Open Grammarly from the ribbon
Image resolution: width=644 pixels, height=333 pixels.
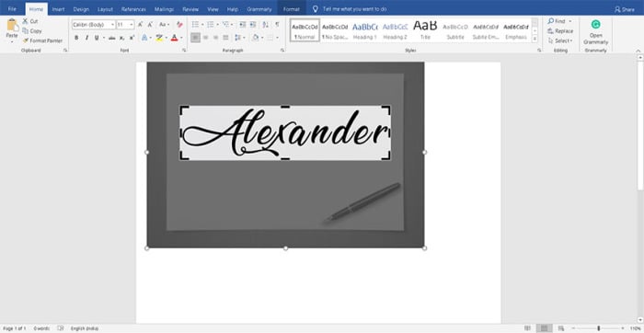coord(595,33)
